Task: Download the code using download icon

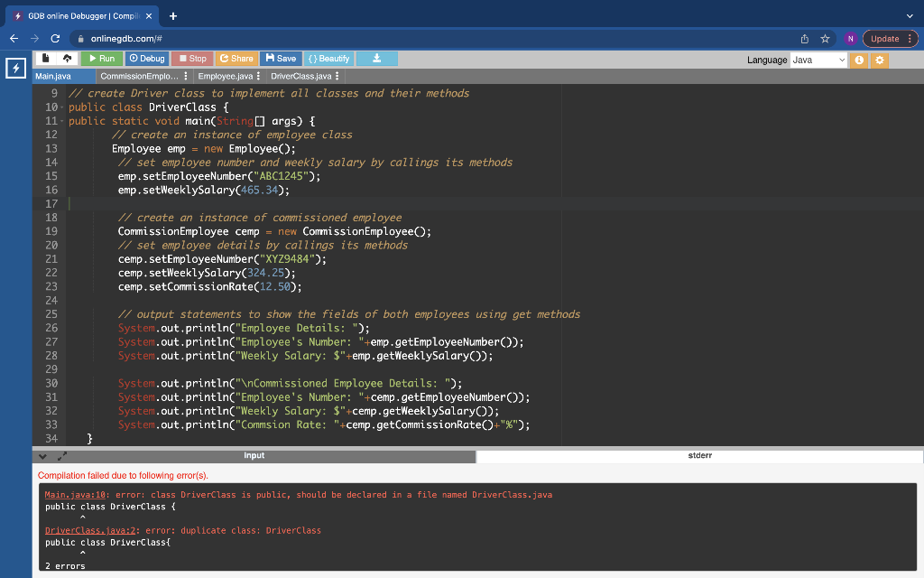Action: pyautogui.click(x=377, y=59)
